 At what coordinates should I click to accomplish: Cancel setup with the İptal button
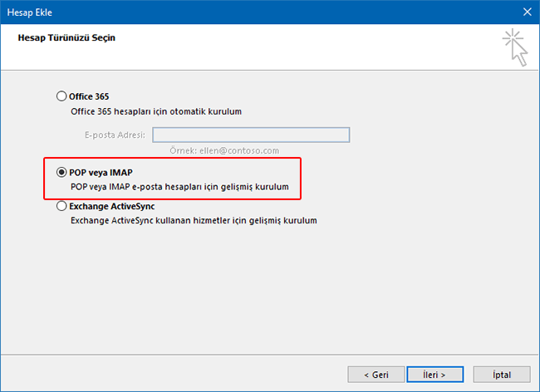pos(502,373)
